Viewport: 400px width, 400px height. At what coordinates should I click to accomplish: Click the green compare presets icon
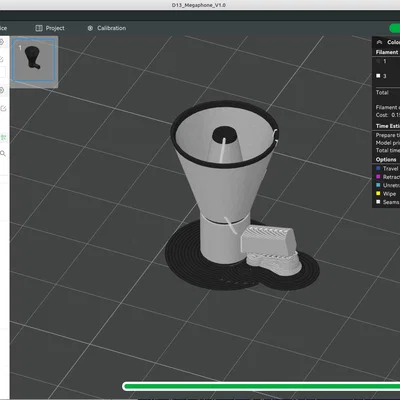point(3,137)
